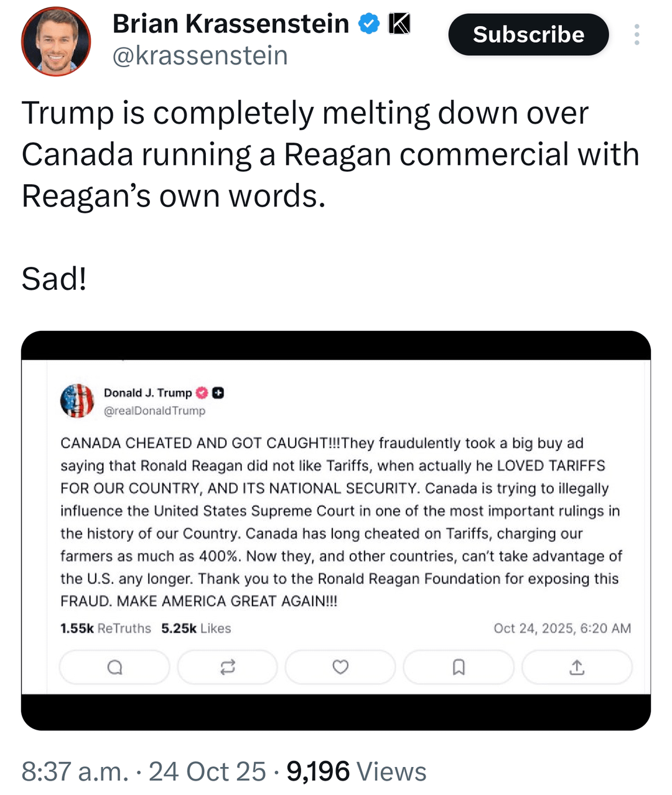Click Brian Krassenstein display name
Screen dimensions: 672x795
(x=230, y=24)
